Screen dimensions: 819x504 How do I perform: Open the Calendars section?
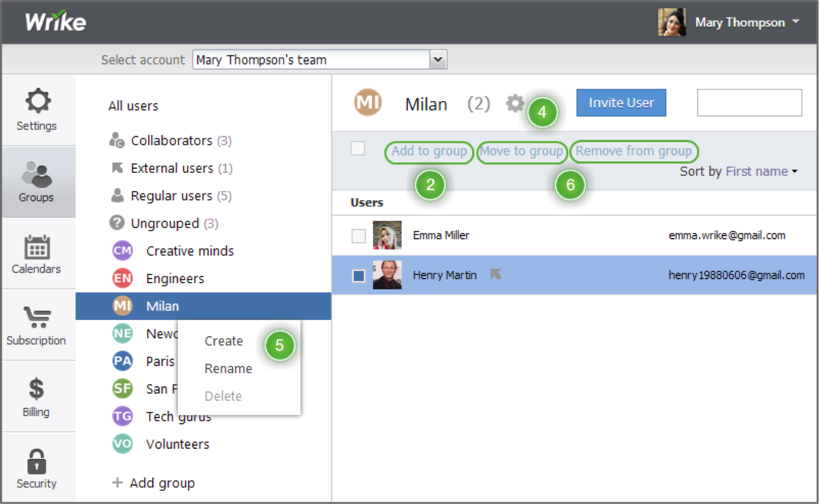pyautogui.click(x=36, y=254)
